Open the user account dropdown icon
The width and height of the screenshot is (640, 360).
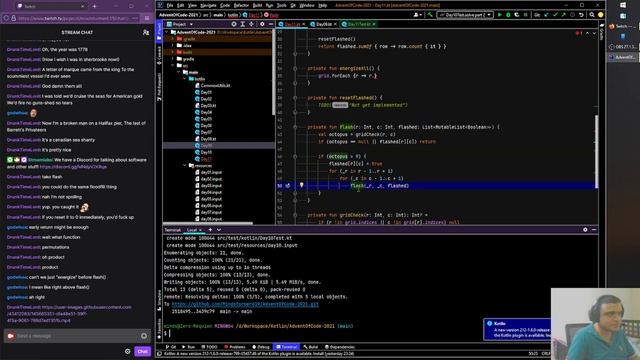tap(418, 15)
